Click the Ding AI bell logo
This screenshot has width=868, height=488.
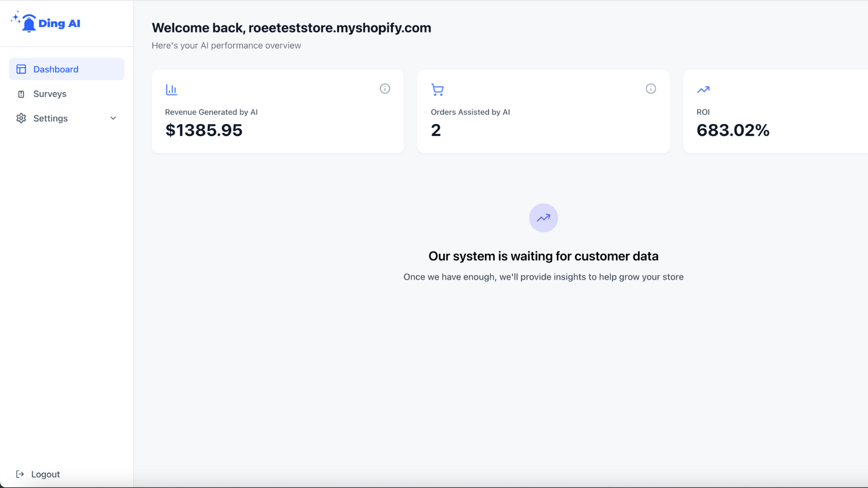click(46, 22)
